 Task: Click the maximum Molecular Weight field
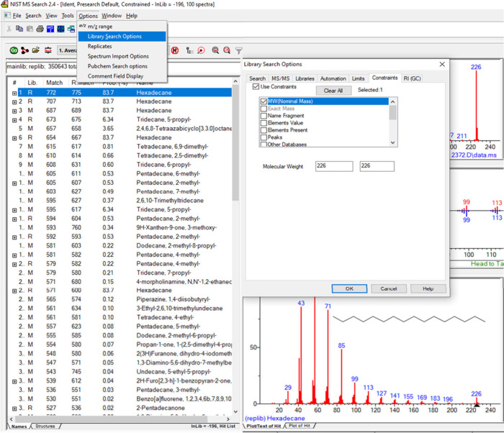(377, 166)
